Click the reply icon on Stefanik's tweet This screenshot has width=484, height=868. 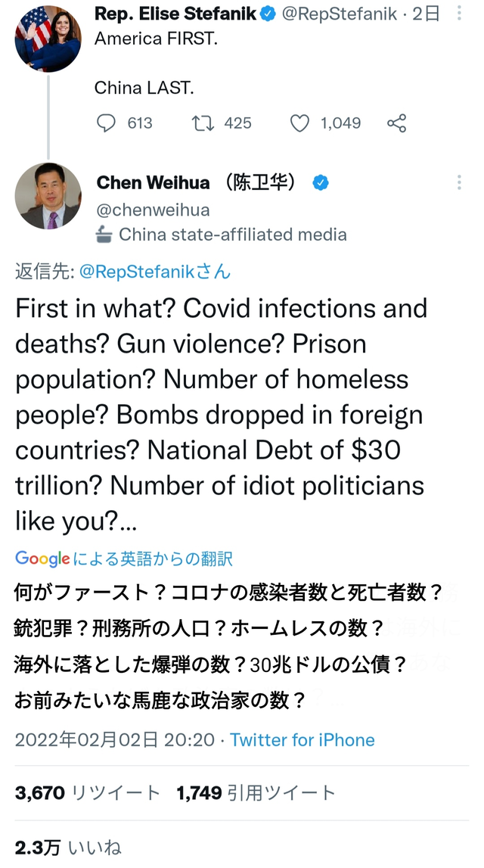tap(108, 123)
